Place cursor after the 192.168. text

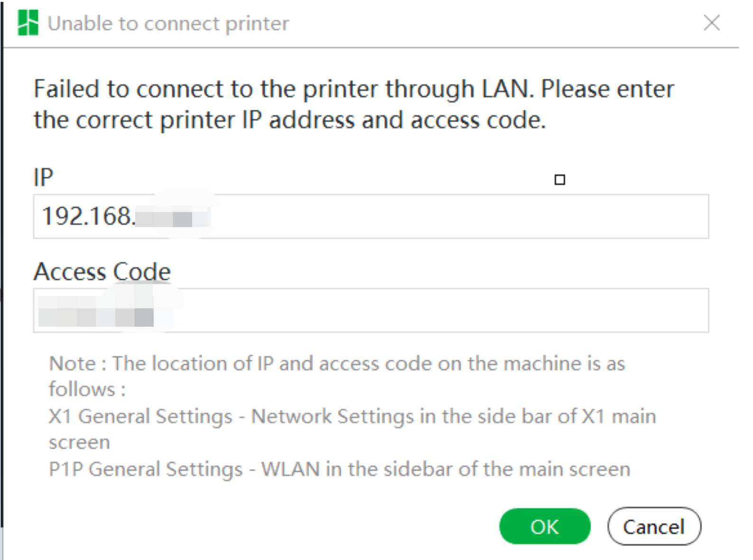tap(136, 217)
